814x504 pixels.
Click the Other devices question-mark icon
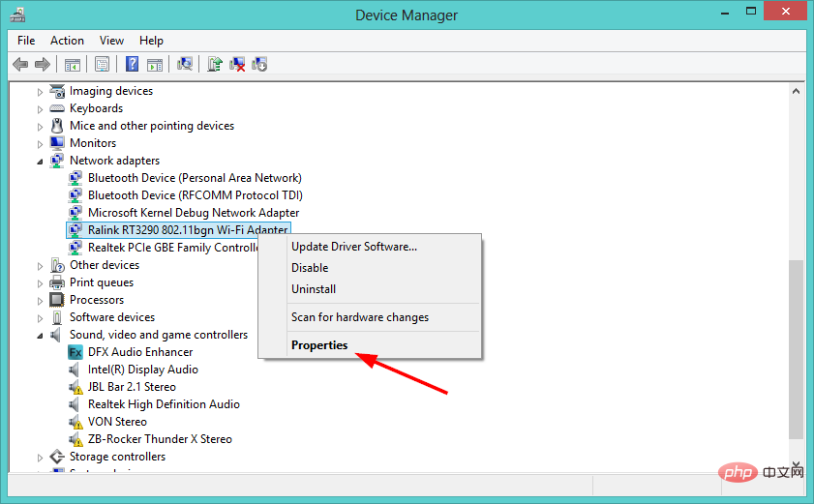[x=57, y=265]
